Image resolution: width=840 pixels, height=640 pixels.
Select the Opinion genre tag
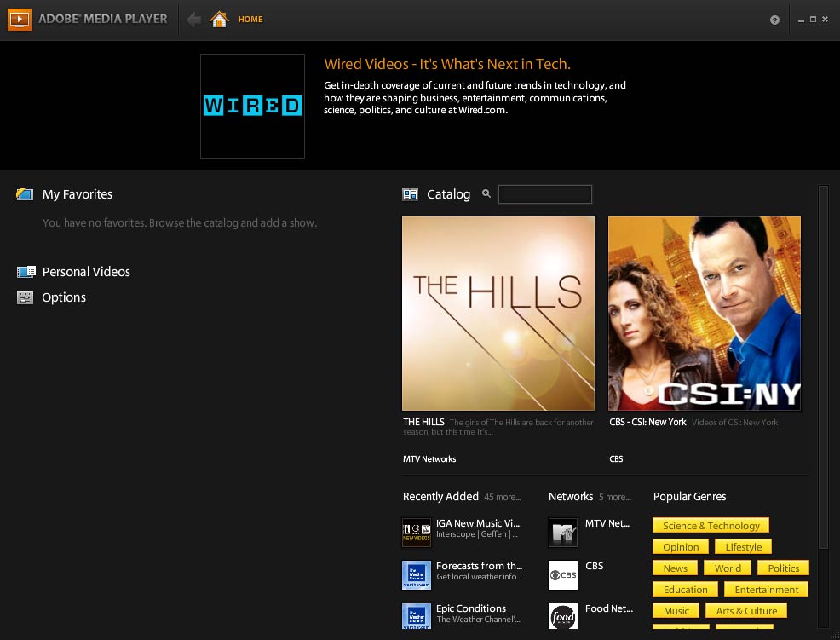[x=681, y=547]
